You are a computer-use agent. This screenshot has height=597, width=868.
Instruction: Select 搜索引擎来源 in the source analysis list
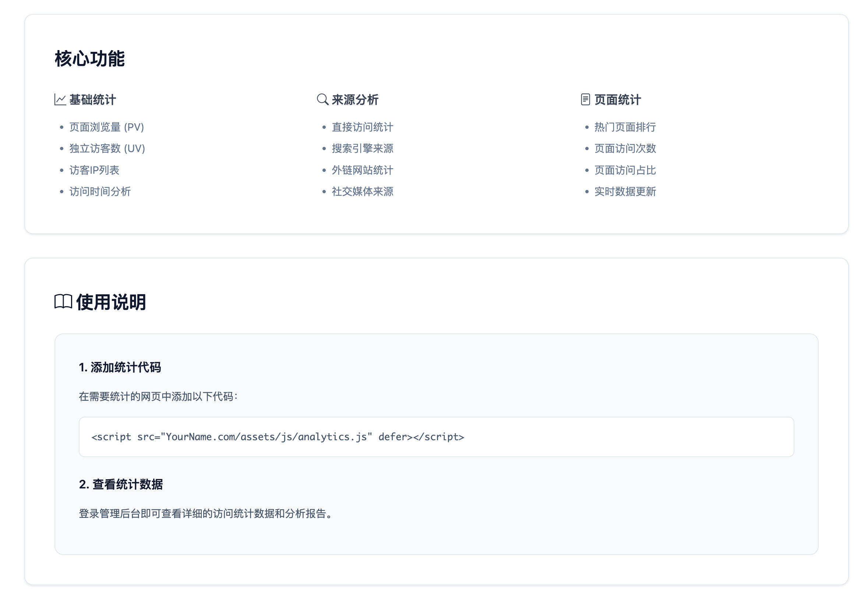point(363,148)
